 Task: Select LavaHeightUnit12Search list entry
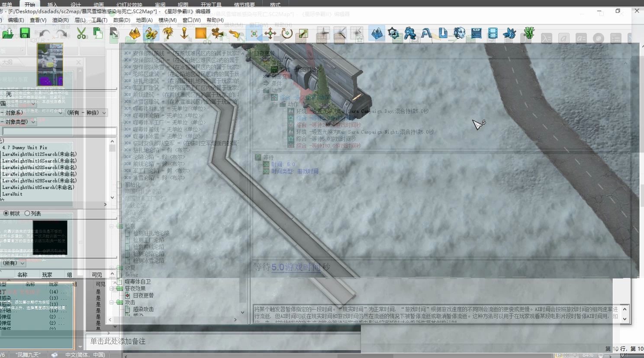(39, 154)
